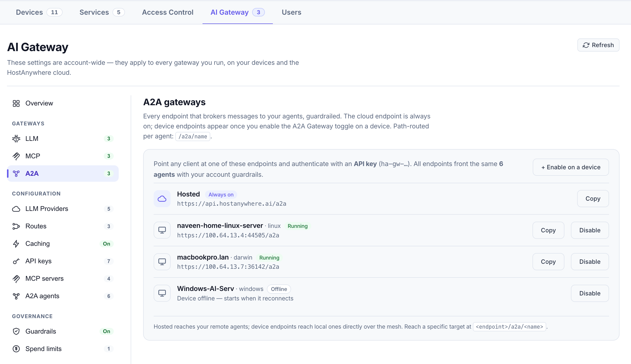
Task: Click the A2A agents icon
Action: point(16,296)
